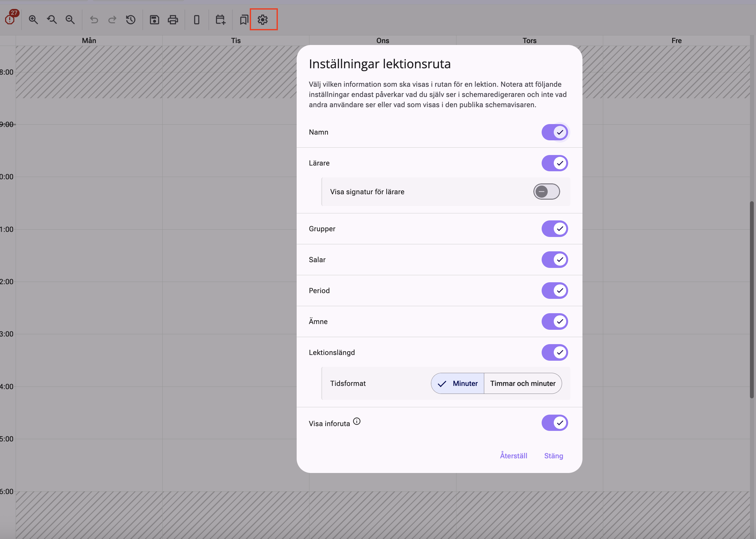756x539 pixels.
Task: Click the save floppy disk icon
Action: point(154,19)
